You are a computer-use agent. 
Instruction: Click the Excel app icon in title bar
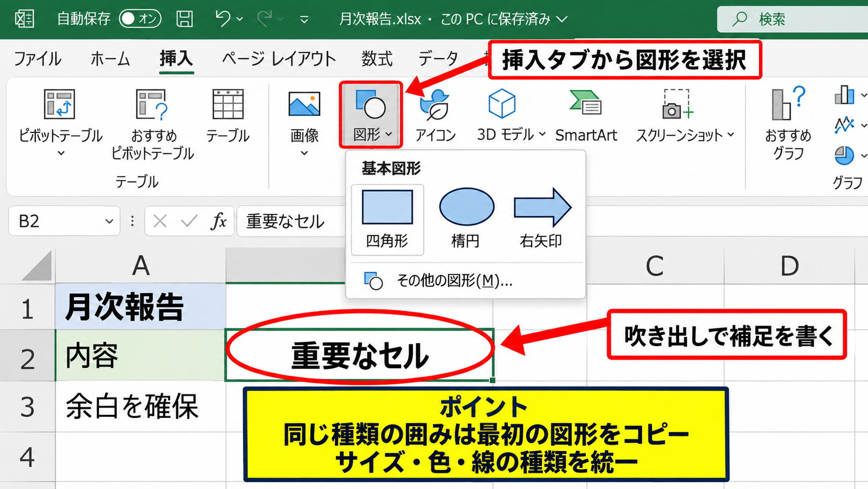click(x=24, y=19)
